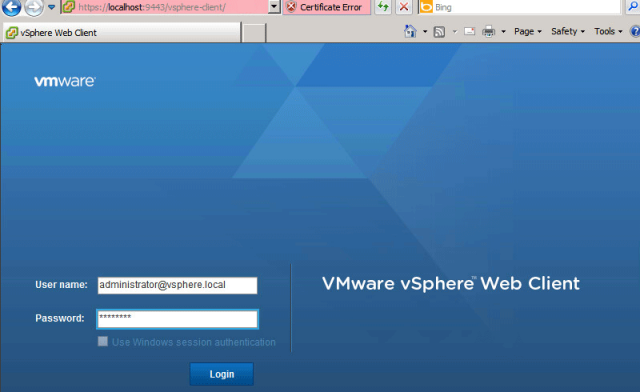Click the RSS feeds icon

point(439,31)
